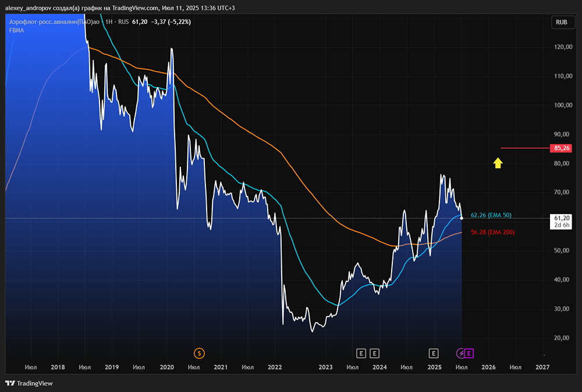The image size is (582, 392).
Task: Click the 40,00 price axis label
Action: (562, 280)
